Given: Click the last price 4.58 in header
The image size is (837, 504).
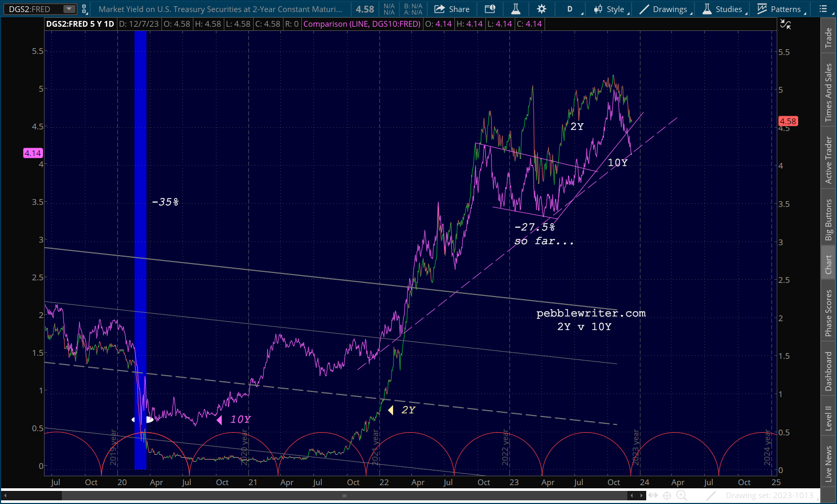Looking at the screenshot, I should pos(365,9).
